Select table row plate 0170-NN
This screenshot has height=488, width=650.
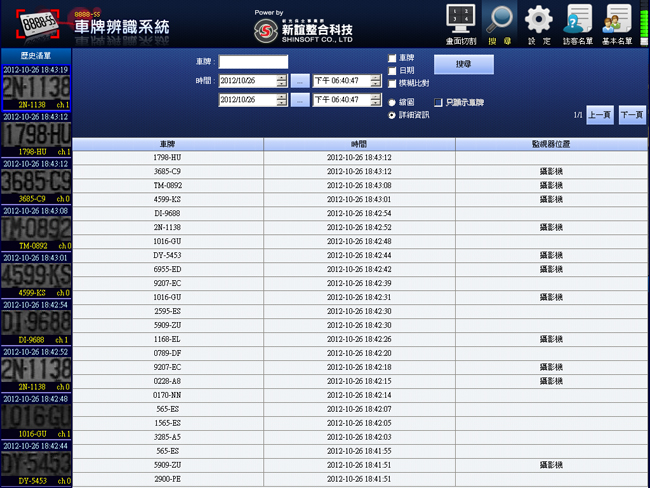(360, 395)
